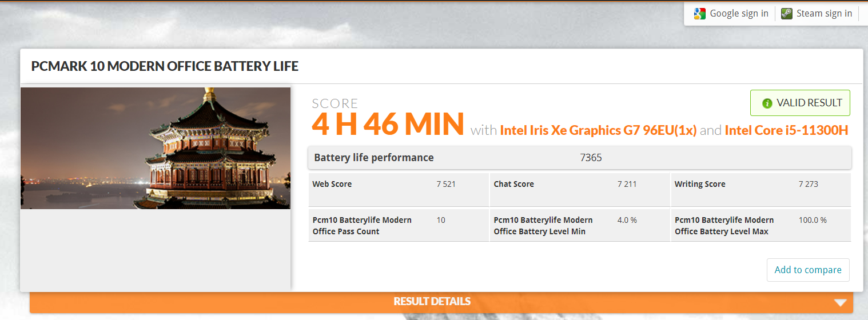Select the Battery life performance row
Screen dimensions: 868x320
pyautogui.click(x=579, y=158)
